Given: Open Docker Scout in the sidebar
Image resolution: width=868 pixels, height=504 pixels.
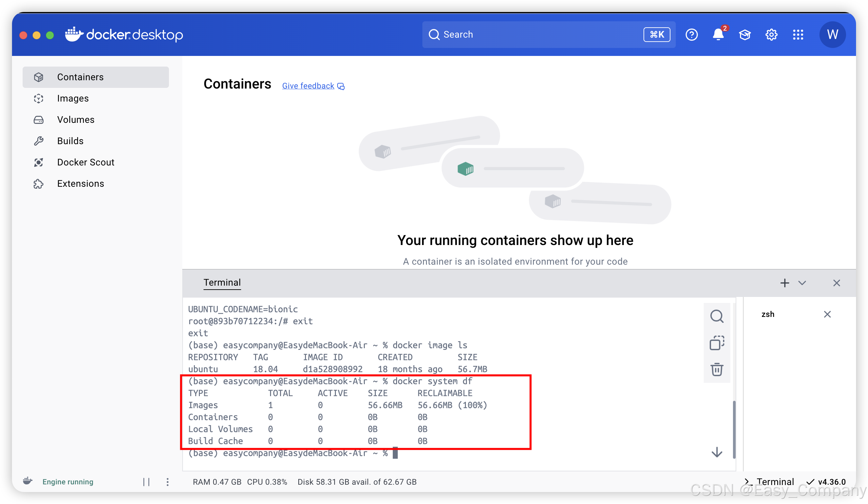Looking at the screenshot, I should 85,162.
